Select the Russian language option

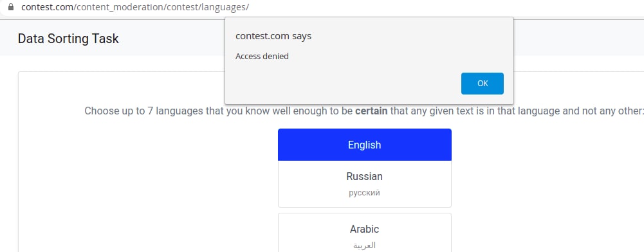click(x=365, y=184)
